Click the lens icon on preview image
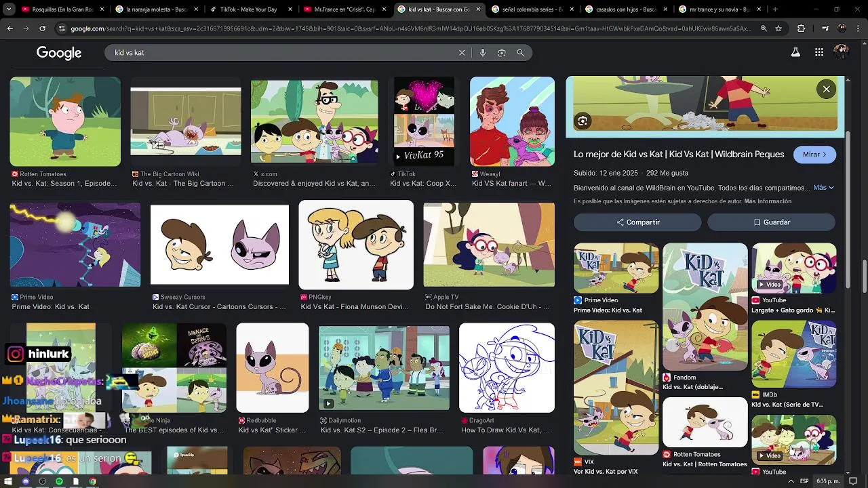 click(x=583, y=121)
